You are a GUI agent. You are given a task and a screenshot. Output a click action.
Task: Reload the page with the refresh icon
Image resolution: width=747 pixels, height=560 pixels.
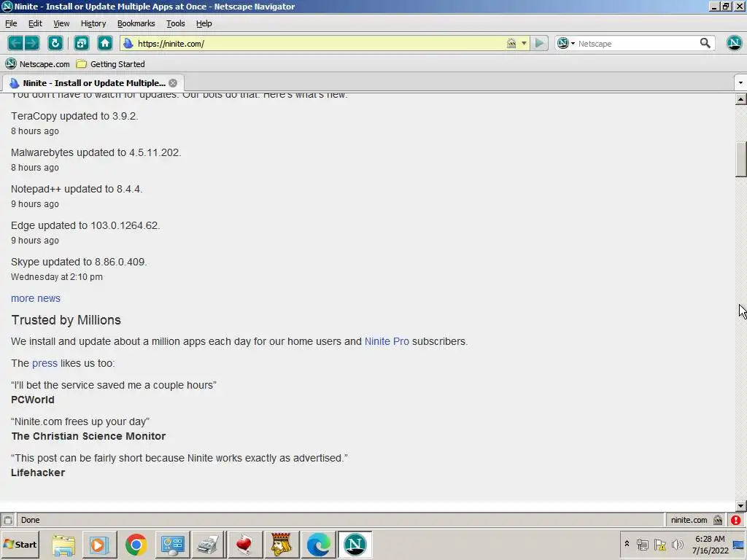[55, 43]
